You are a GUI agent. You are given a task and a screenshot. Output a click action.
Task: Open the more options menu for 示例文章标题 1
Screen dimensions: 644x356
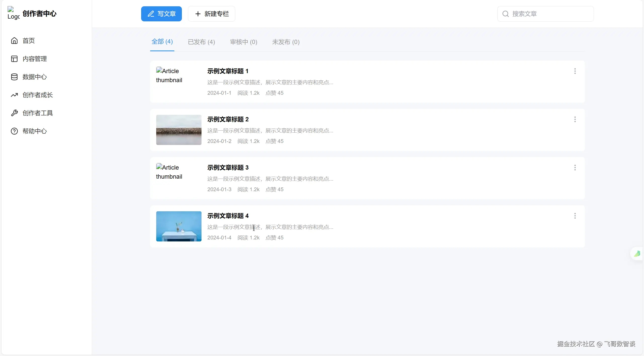[x=575, y=71]
